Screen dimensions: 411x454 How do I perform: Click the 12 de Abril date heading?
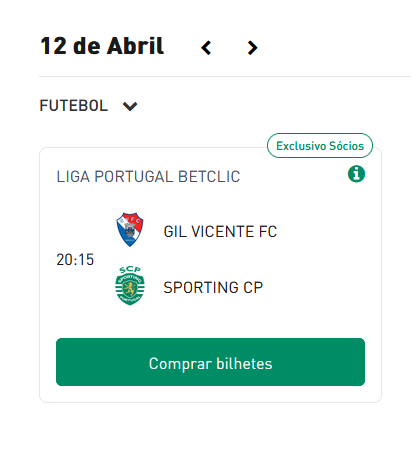(102, 46)
